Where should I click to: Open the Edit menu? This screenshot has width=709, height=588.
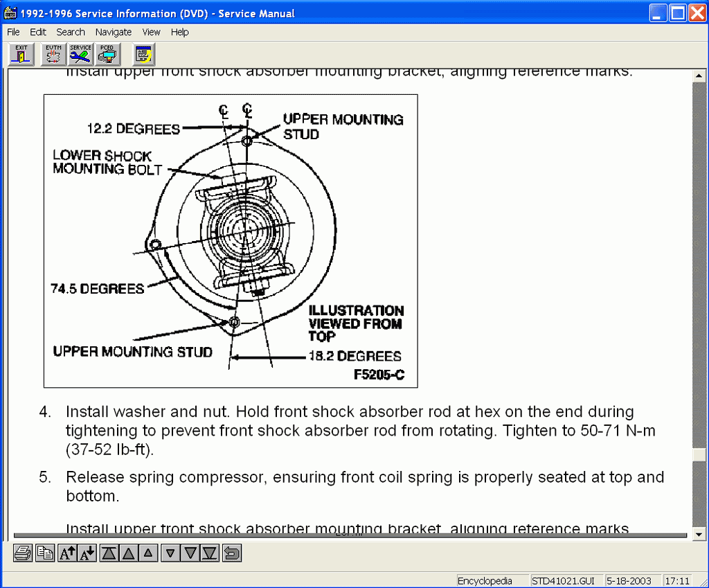(38, 32)
